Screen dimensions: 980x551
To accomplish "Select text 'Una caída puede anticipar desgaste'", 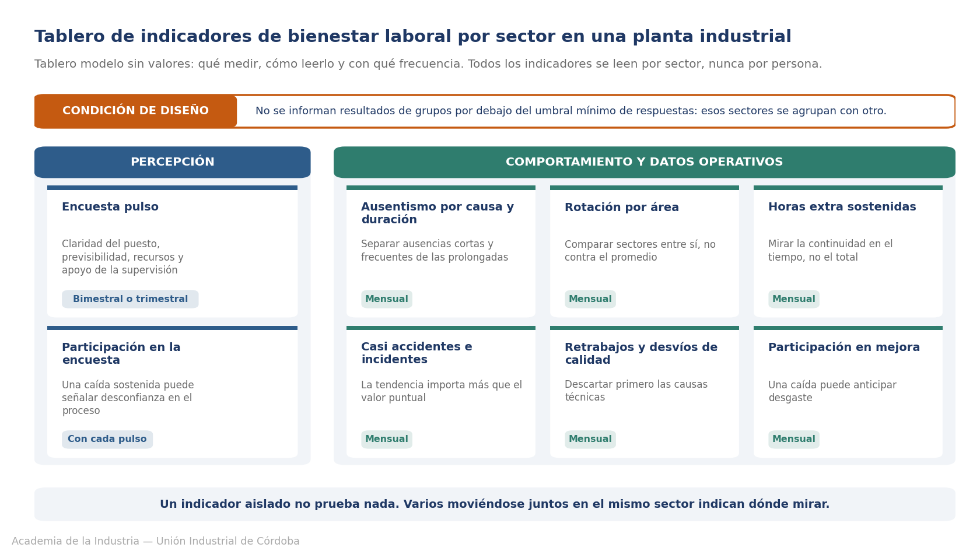I will click(832, 391).
